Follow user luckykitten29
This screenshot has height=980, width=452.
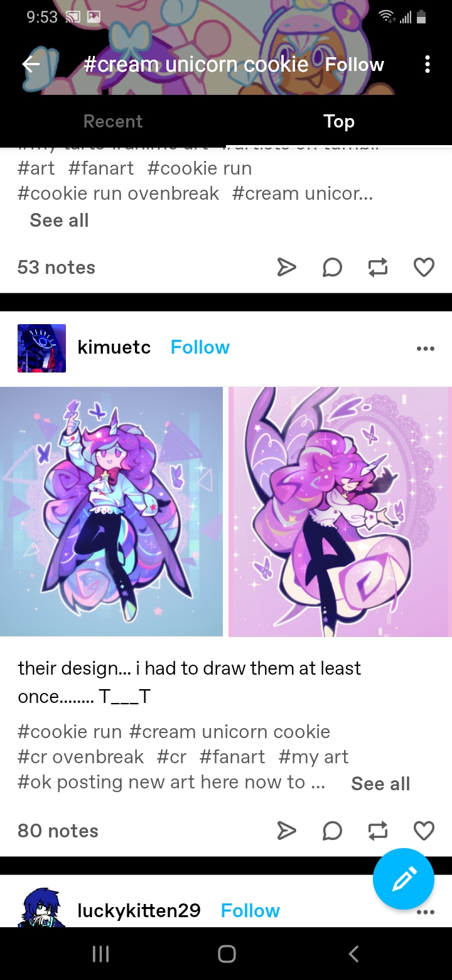coord(250,911)
